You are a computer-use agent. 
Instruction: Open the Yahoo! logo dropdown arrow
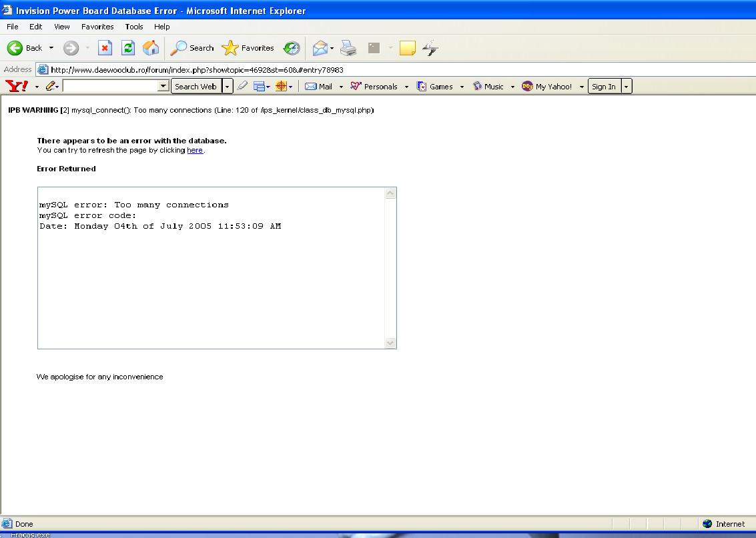point(37,87)
